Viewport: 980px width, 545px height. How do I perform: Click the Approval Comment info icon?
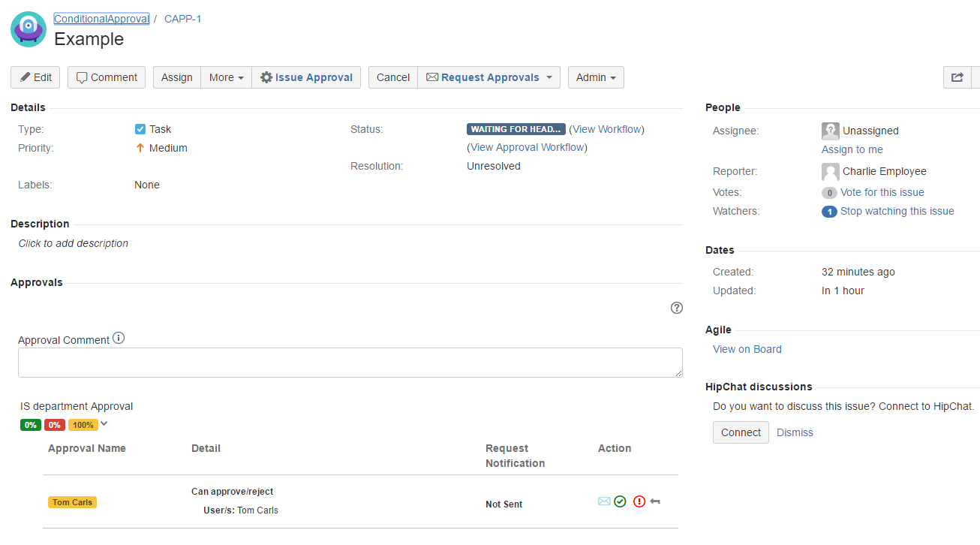pos(119,339)
